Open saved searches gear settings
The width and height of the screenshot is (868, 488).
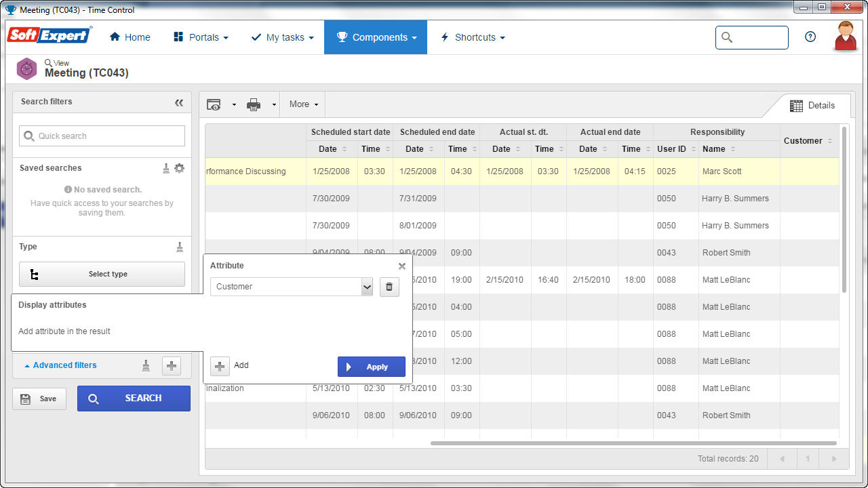tap(179, 168)
